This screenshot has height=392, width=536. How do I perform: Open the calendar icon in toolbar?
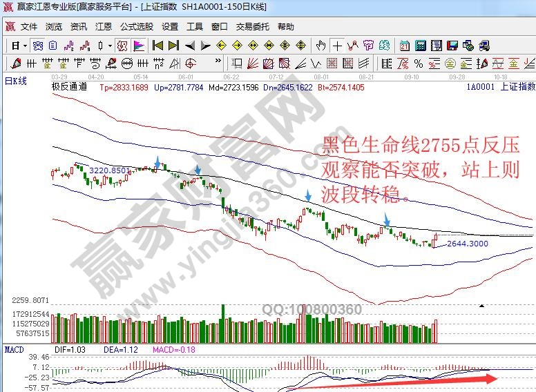404,46
